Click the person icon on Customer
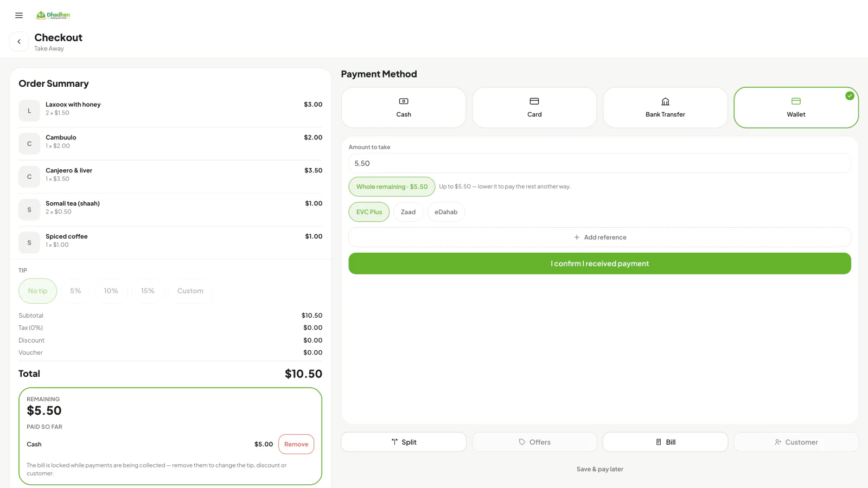 pyautogui.click(x=778, y=442)
